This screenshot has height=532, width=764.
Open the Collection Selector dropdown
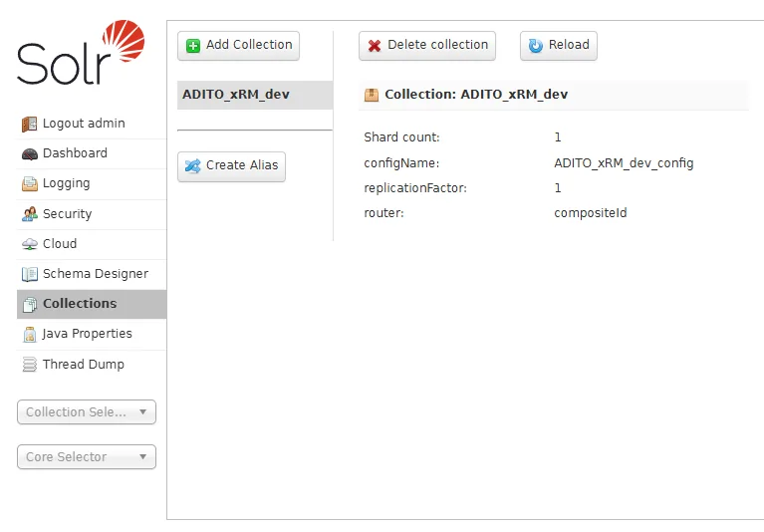(87, 412)
